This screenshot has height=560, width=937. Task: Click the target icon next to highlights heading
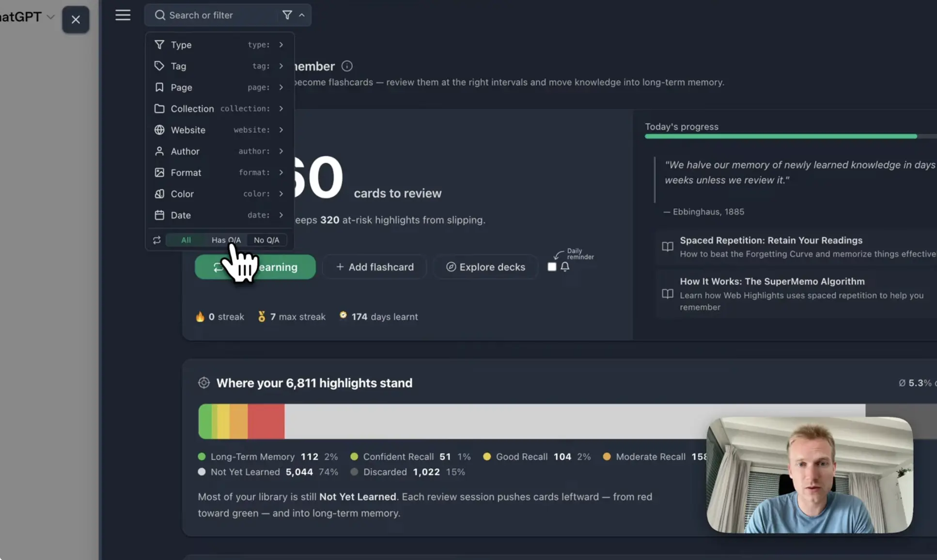pos(204,383)
